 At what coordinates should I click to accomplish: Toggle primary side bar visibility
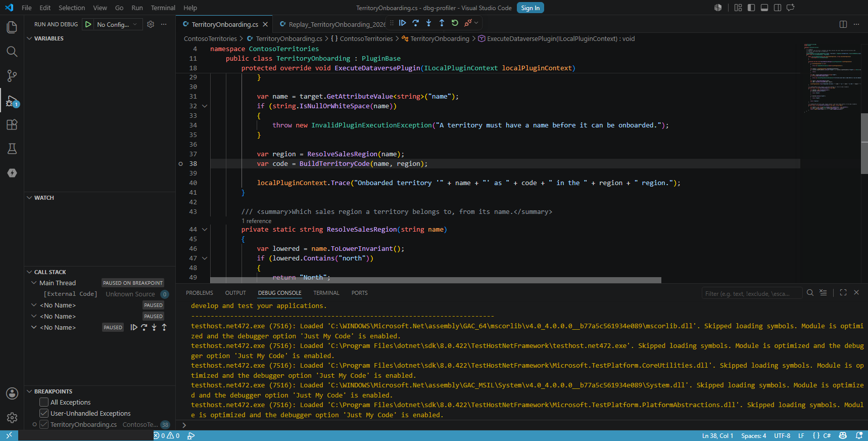point(751,8)
